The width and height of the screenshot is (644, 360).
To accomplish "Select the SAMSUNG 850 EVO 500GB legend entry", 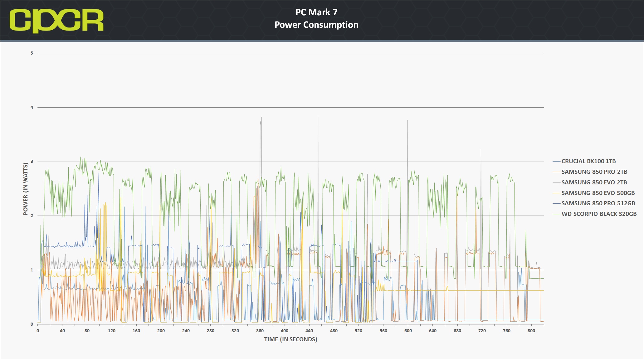I will tap(593, 193).
